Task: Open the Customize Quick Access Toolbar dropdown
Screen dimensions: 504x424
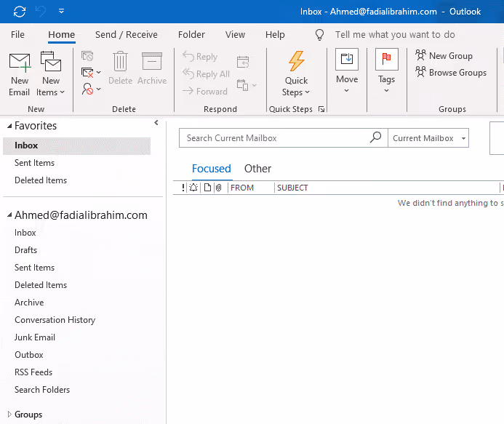Action: click(61, 12)
